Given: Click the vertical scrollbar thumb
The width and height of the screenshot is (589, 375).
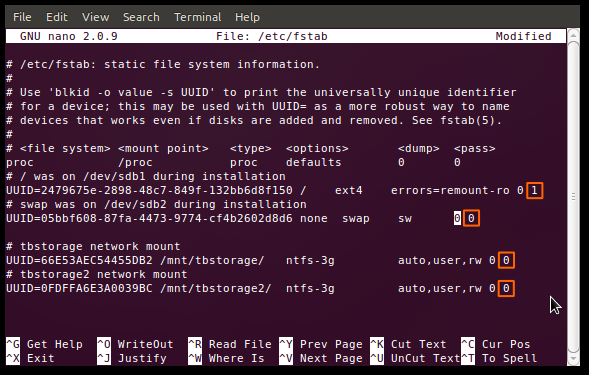Looking at the screenshot, I should click(573, 197).
